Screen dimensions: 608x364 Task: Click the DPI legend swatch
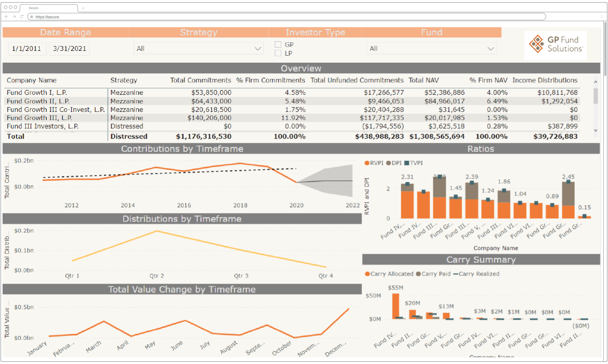(388, 163)
